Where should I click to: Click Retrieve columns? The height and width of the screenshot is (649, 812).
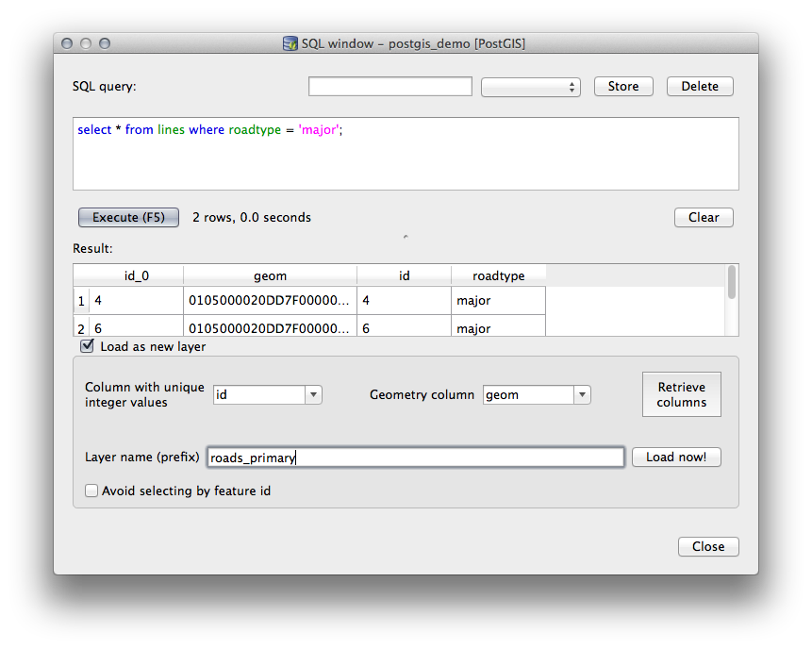click(x=681, y=393)
